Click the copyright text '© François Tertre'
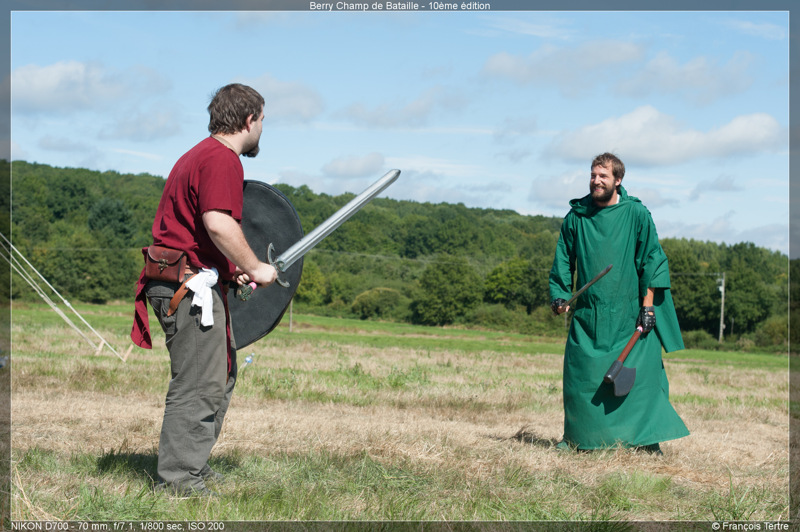800x532 pixels. [750, 526]
